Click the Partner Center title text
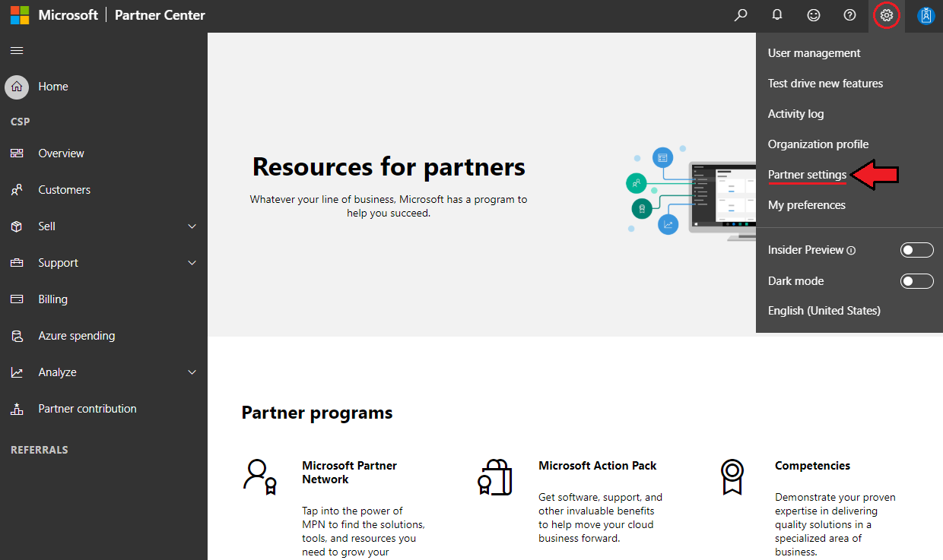943x560 pixels. point(160,15)
